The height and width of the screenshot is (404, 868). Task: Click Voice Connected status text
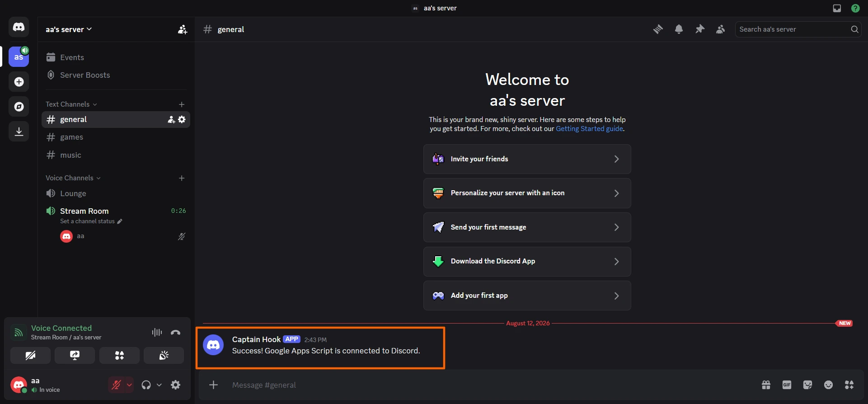pos(61,328)
